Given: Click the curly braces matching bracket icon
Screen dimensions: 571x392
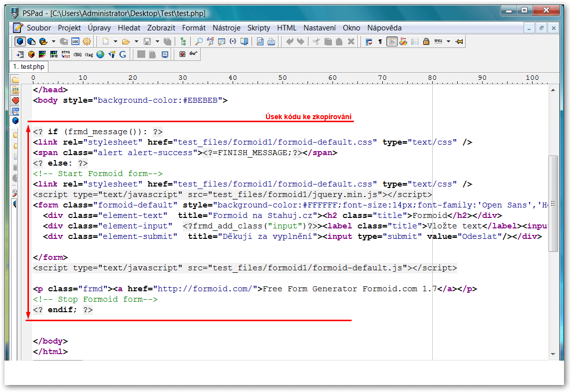Looking at the screenshot, I should pyautogui.click(x=233, y=41).
